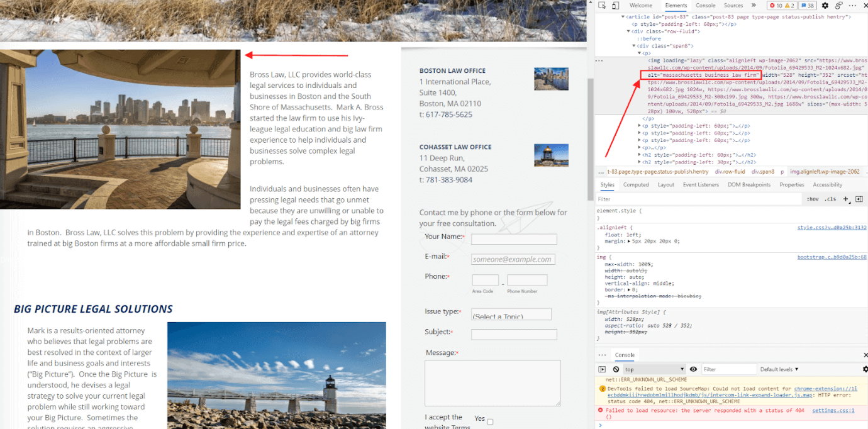Toggle the device toolbar emulation icon

coord(615,6)
